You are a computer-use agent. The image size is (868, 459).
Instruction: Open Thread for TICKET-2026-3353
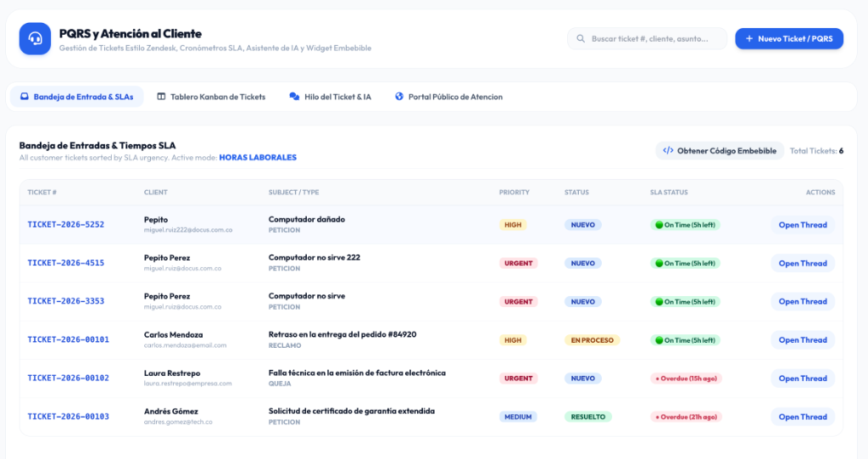803,301
